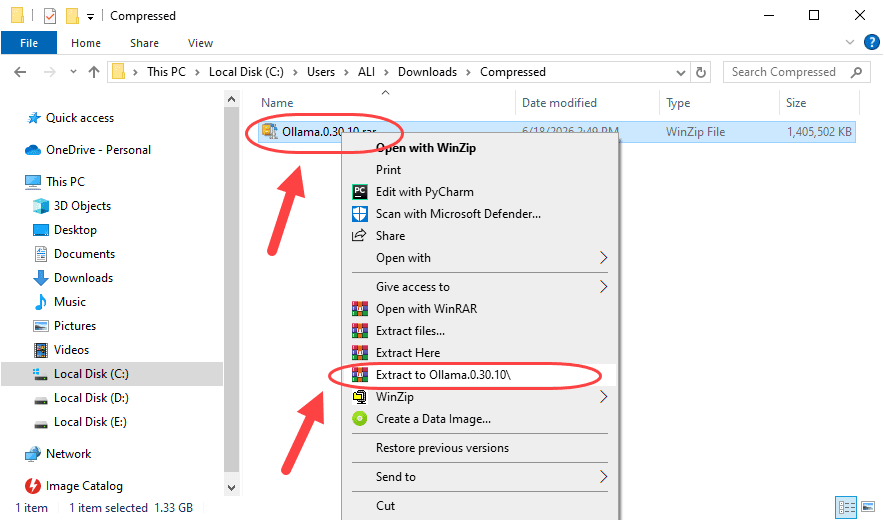Viewport: 884px width, 520px height.
Task: Click the PyCharm icon in context menu
Action: 360,192
